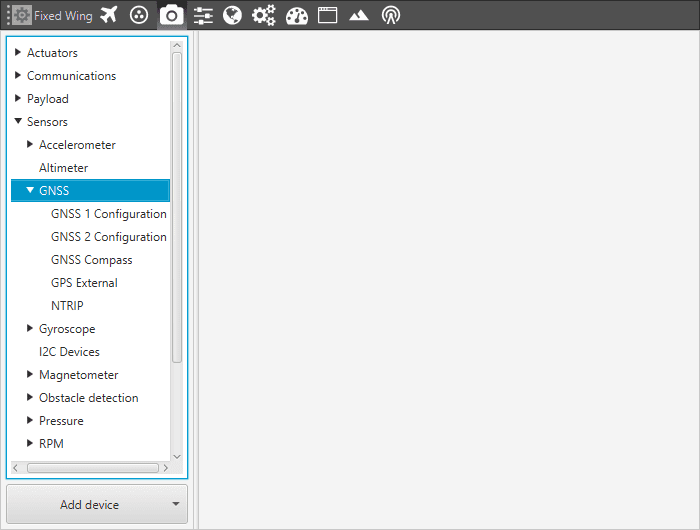Collapse the Sensors tree node
Image resolution: width=700 pixels, height=530 pixels.
click(18, 121)
